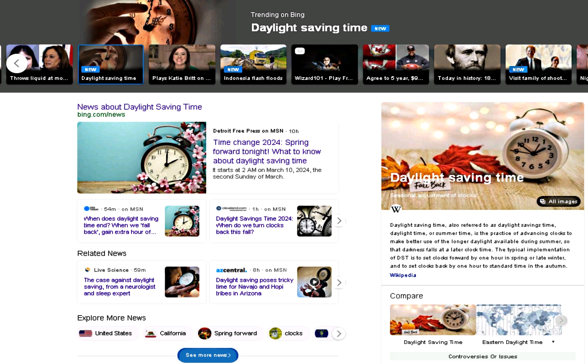Screen dimensions: 588x364
Task: Click the 'Trending on Bing' label
Action: tap(277, 15)
